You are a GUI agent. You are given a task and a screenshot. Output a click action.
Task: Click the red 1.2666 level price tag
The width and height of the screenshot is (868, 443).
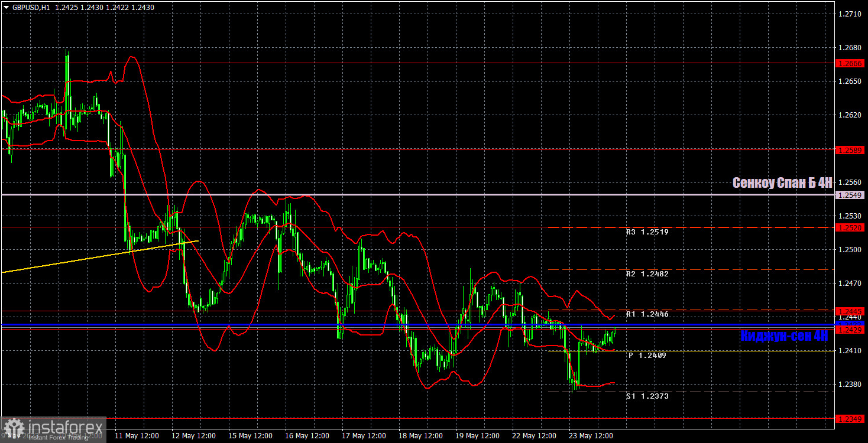point(851,63)
